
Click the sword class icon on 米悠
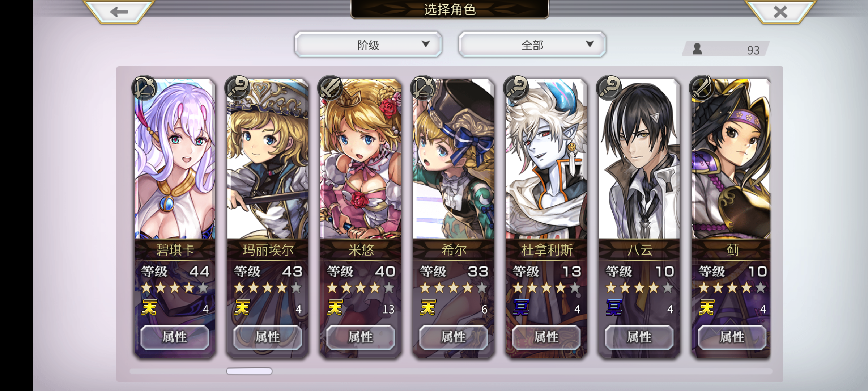330,88
